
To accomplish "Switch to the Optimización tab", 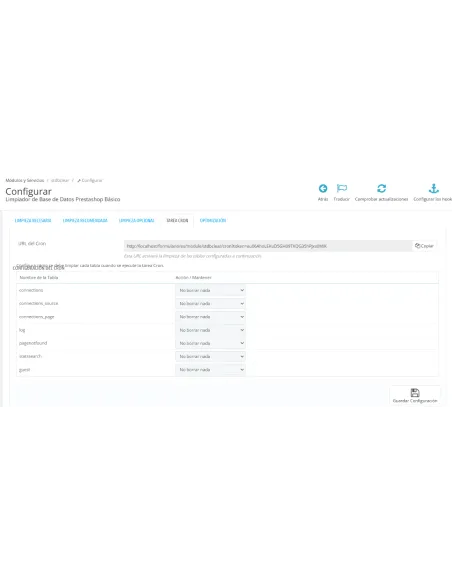I will [213, 220].
